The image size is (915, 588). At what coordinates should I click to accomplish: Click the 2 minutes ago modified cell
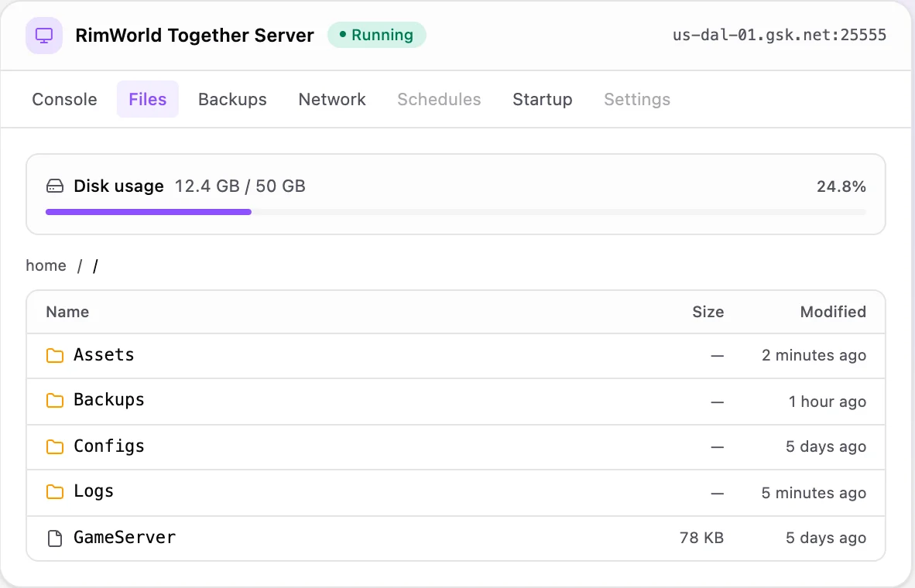point(814,355)
